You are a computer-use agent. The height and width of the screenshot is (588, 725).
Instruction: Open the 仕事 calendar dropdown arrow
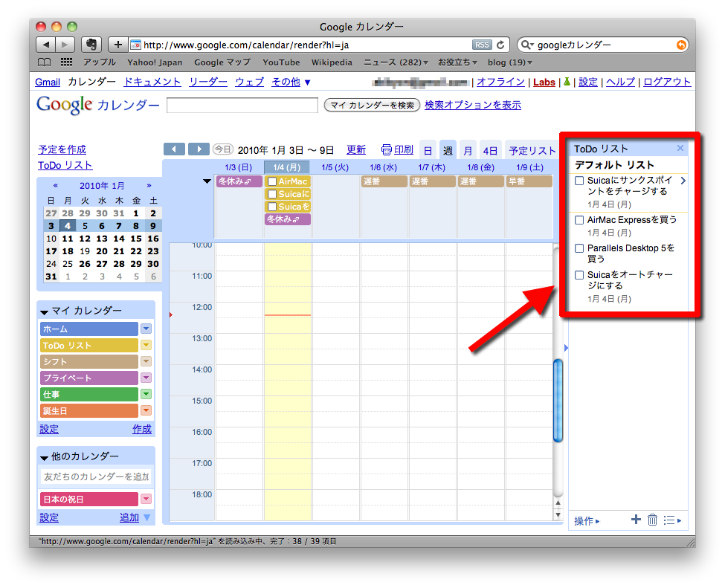coord(146,394)
